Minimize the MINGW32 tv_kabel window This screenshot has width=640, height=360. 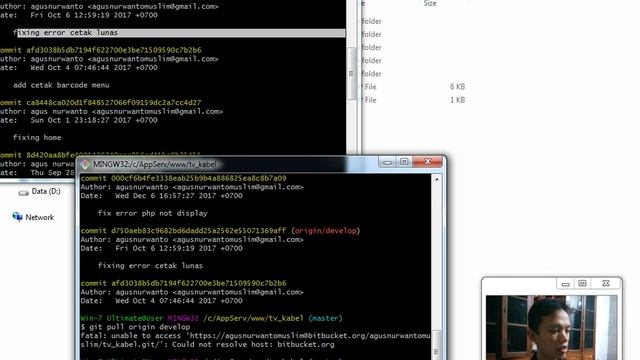[387, 162]
